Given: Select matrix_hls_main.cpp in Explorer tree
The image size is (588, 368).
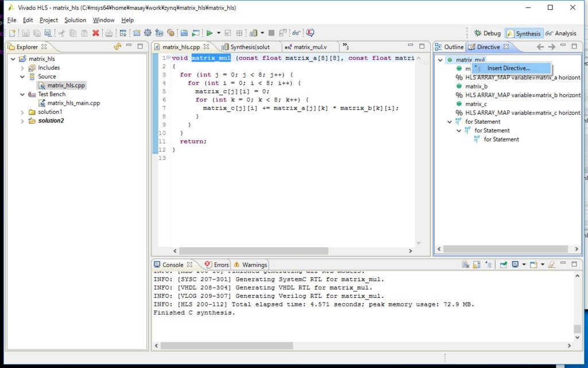Looking at the screenshot, I should point(69,103).
